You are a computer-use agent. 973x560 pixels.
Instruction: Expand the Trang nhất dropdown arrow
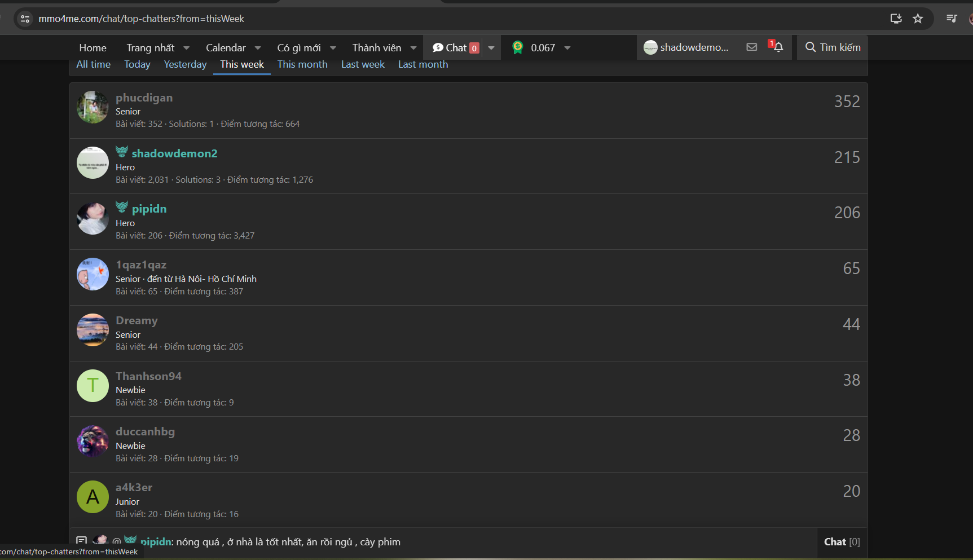187,48
